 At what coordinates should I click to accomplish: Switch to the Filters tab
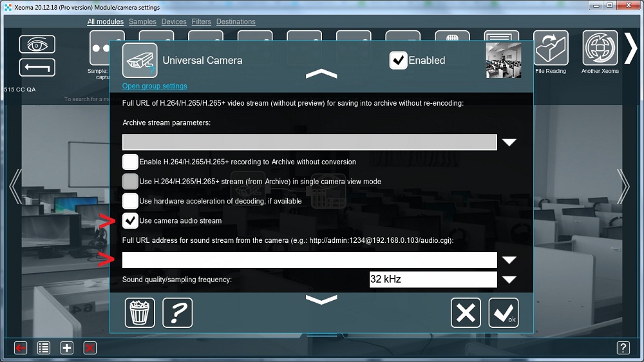201,22
